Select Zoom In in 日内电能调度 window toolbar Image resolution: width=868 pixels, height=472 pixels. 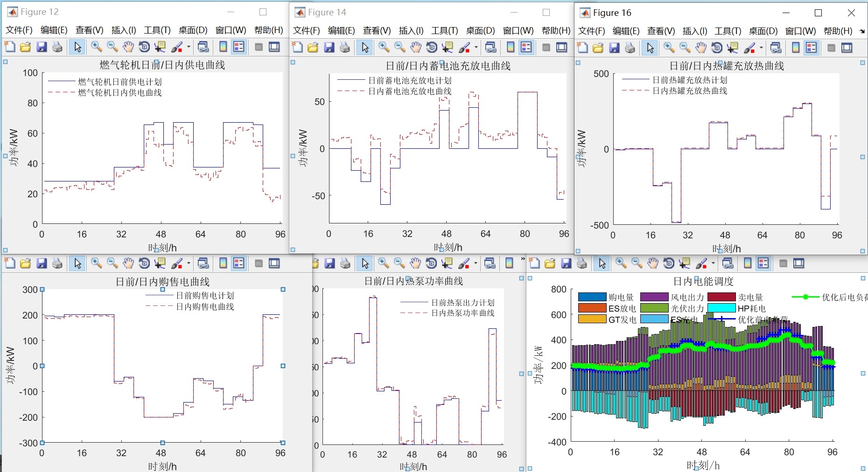coord(621,264)
